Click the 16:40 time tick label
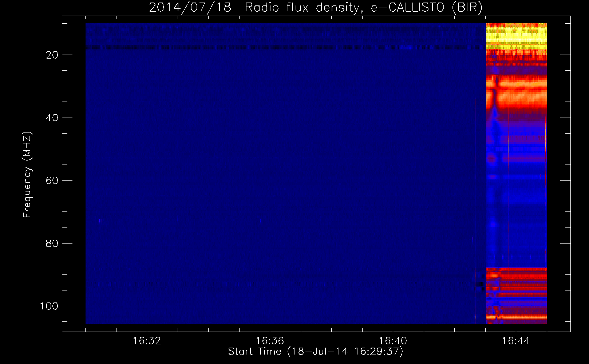Screen dimensions: 589x364 tap(393, 341)
